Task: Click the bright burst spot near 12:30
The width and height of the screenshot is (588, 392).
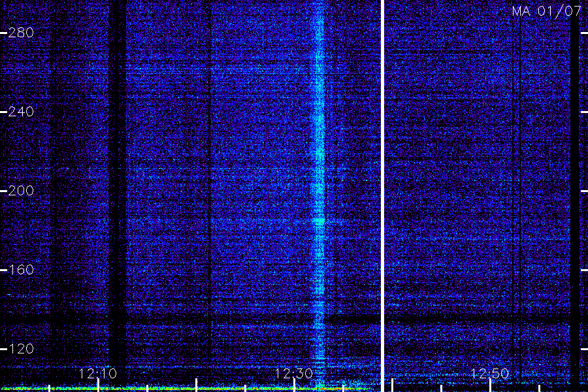Action: pos(319,221)
